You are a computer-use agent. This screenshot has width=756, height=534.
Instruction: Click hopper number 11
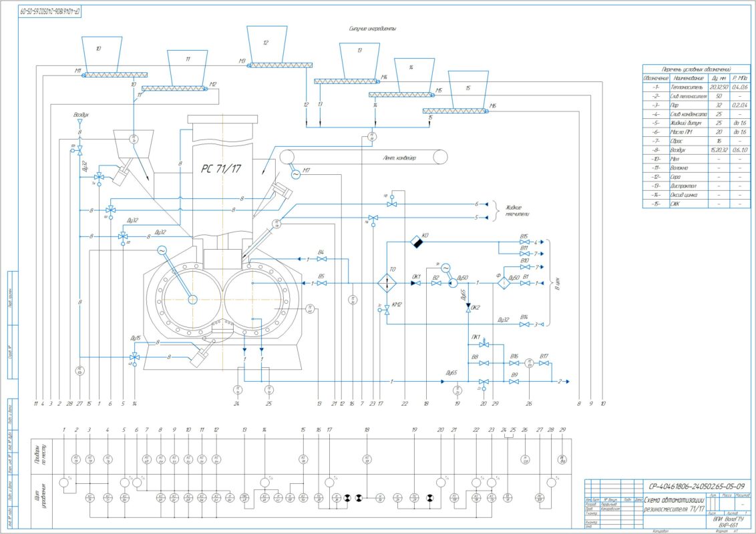coord(188,68)
